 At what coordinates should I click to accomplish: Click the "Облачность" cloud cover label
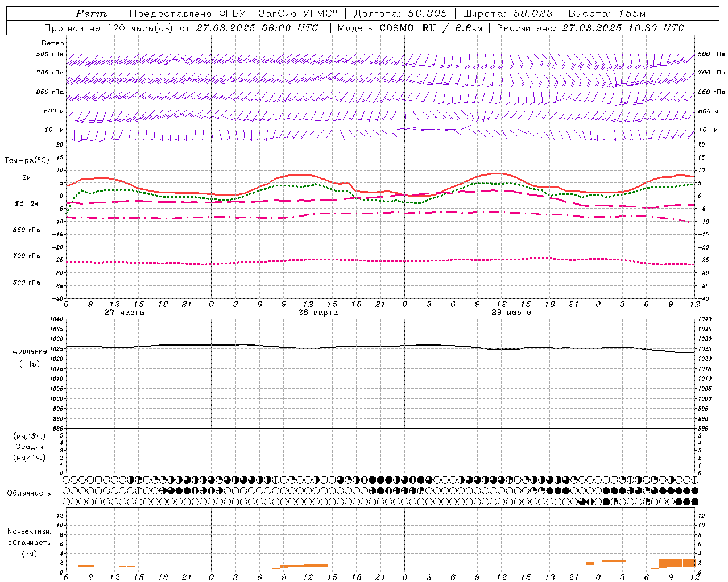pyautogui.click(x=29, y=493)
